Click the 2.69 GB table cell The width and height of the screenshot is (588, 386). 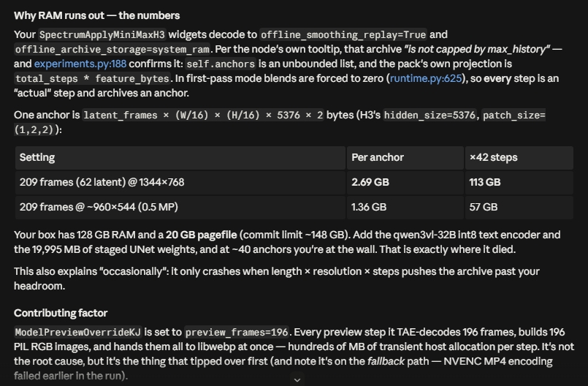[405, 183]
